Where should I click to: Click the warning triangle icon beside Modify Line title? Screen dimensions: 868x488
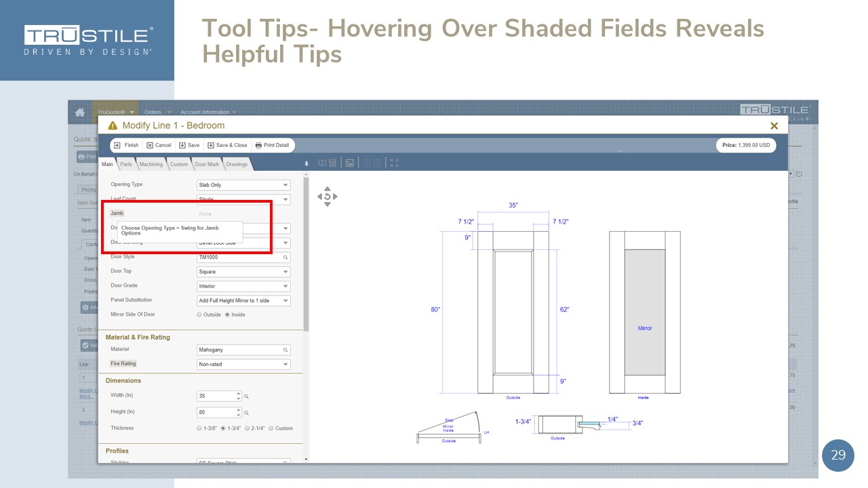tap(113, 126)
